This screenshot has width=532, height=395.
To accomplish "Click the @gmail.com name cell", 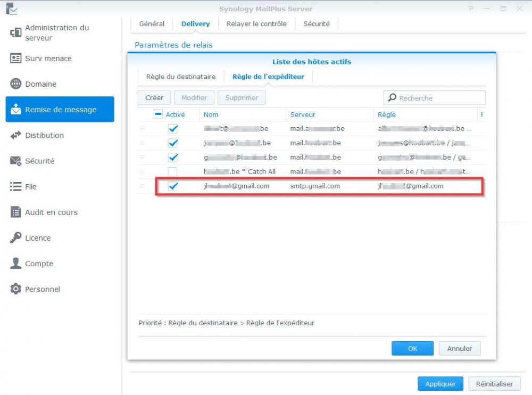I will coord(237,186).
